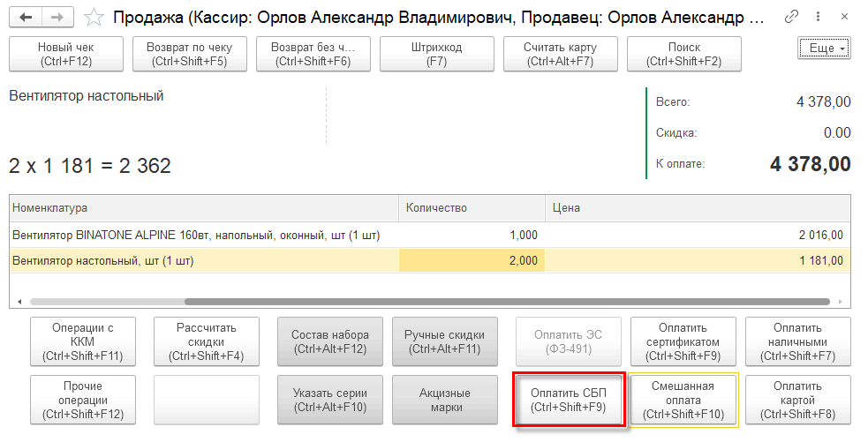
Task: Add form to favorites with star icon
Action: pos(94,18)
